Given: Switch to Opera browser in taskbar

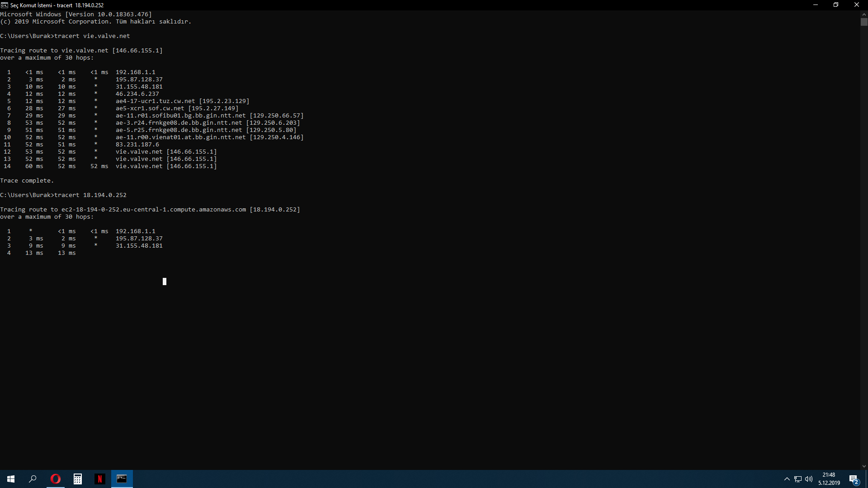Looking at the screenshot, I should (55, 479).
